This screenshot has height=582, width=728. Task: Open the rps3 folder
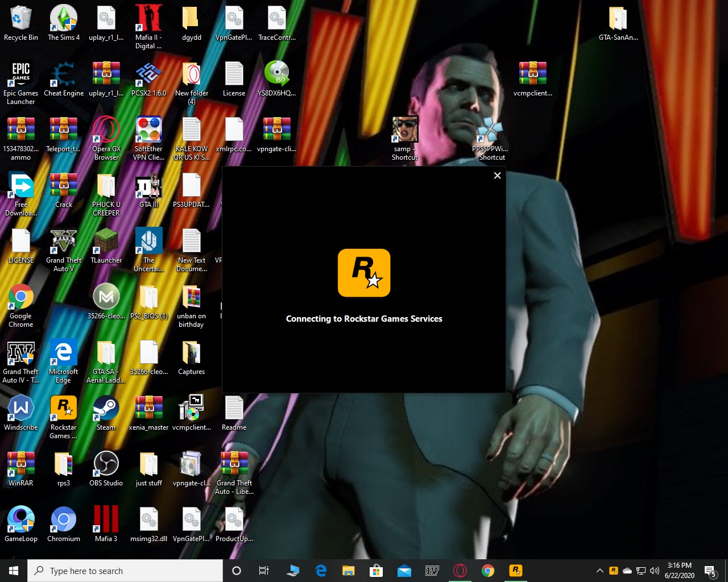64,469
